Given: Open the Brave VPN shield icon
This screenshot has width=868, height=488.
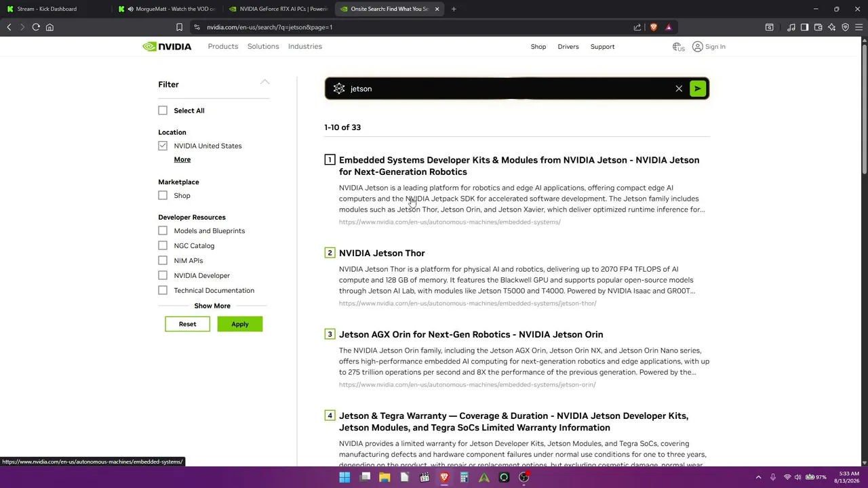Looking at the screenshot, I should pos(845,27).
